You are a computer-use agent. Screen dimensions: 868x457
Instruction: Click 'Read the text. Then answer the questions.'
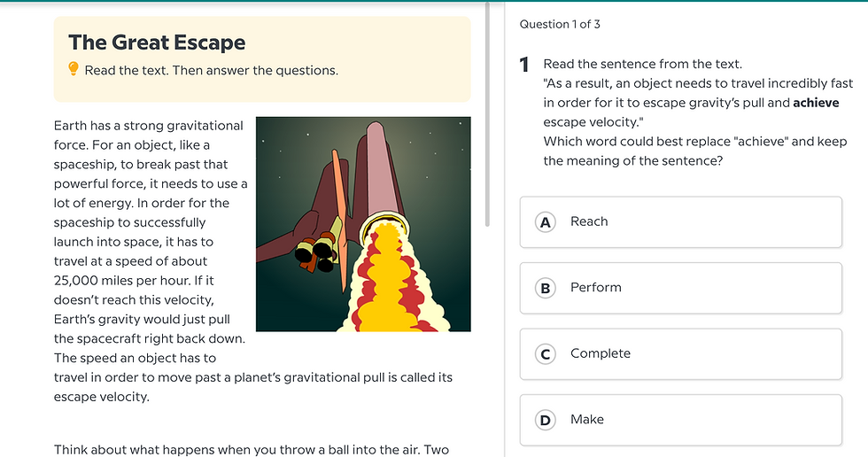point(212,70)
